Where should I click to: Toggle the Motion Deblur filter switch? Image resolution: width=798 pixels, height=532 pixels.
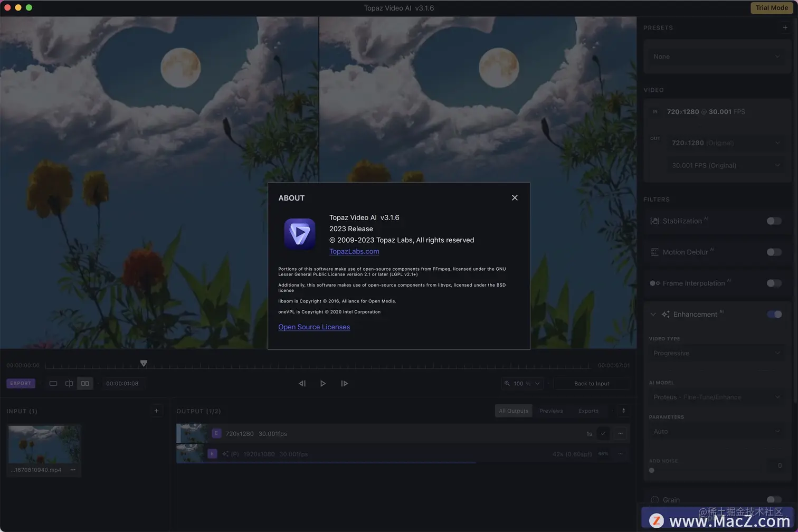[774, 252]
